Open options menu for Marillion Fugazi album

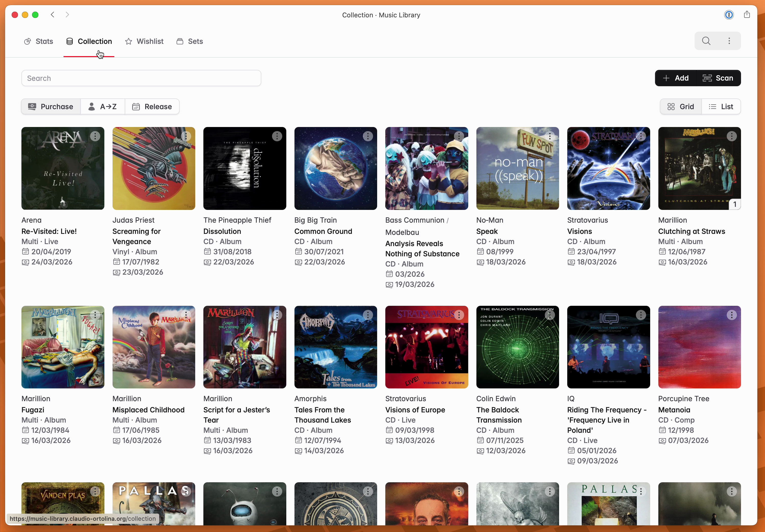(95, 315)
